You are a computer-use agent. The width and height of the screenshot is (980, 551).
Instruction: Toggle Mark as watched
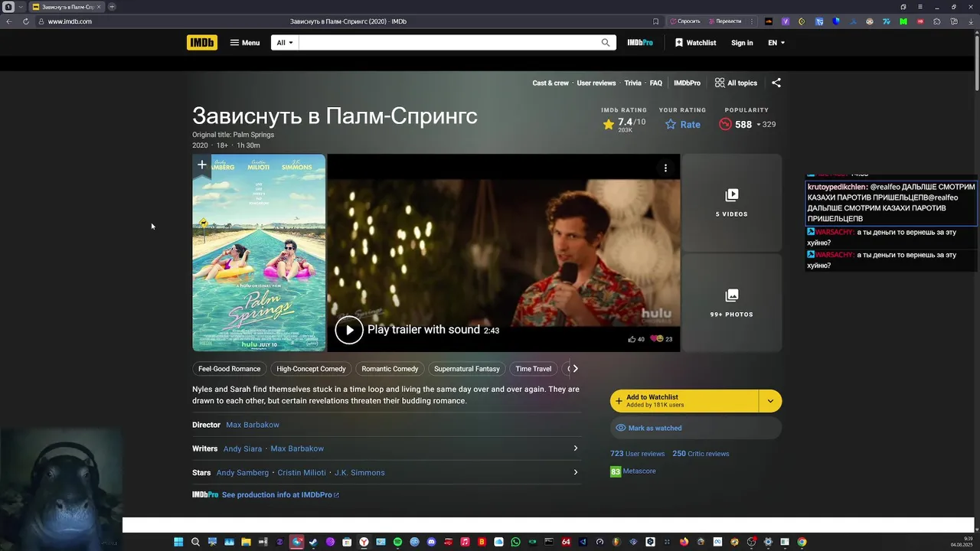pos(696,428)
